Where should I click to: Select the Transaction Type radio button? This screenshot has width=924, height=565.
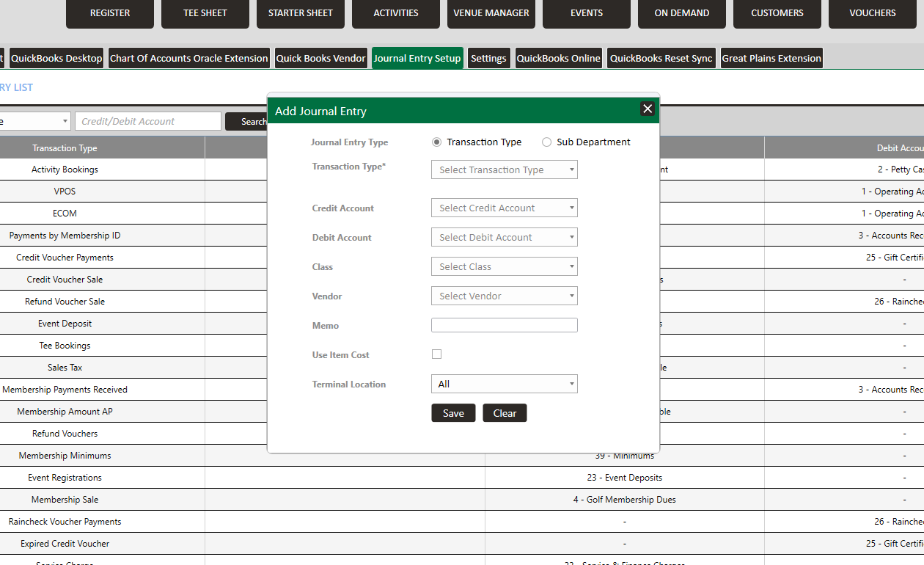pyautogui.click(x=437, y=142)
